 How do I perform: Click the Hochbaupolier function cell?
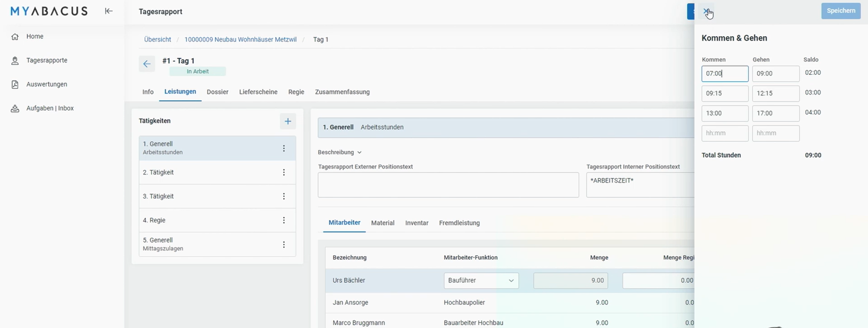464,303
